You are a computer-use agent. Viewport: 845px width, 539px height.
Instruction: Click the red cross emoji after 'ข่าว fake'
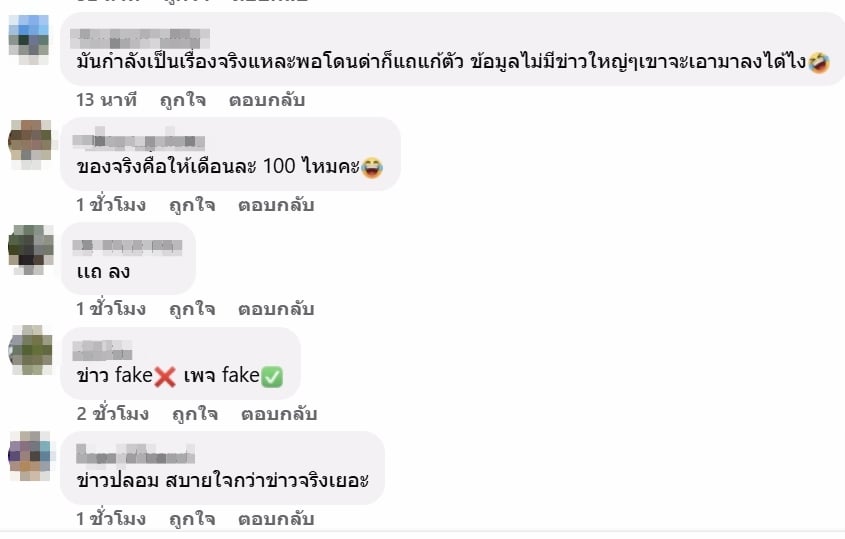click(x=165, y=377)
